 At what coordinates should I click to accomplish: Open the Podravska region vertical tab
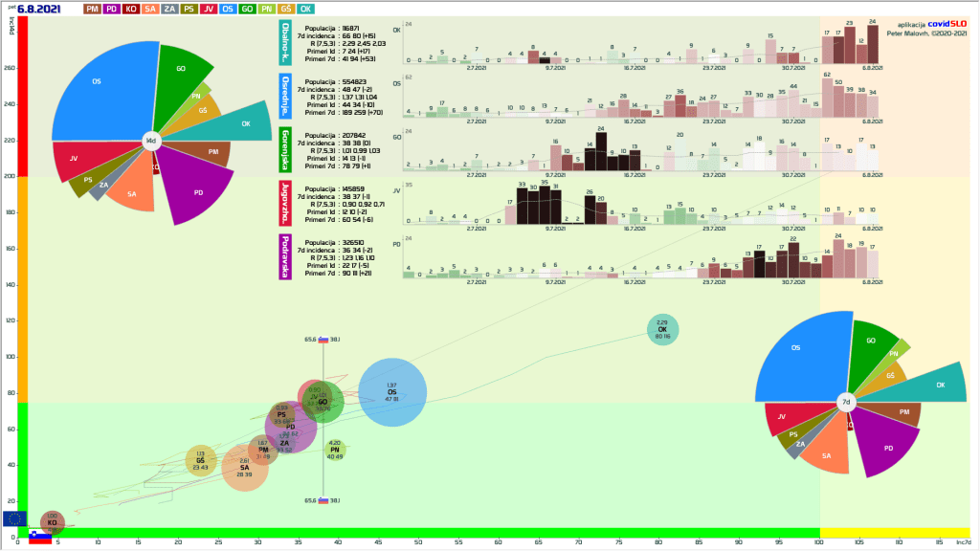(x=286, y=256)
